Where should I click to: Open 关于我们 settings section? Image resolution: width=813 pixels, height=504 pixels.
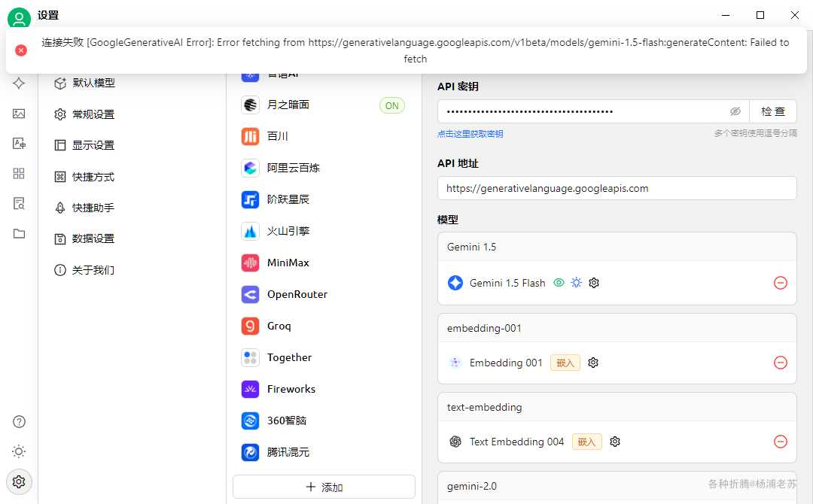84,270
